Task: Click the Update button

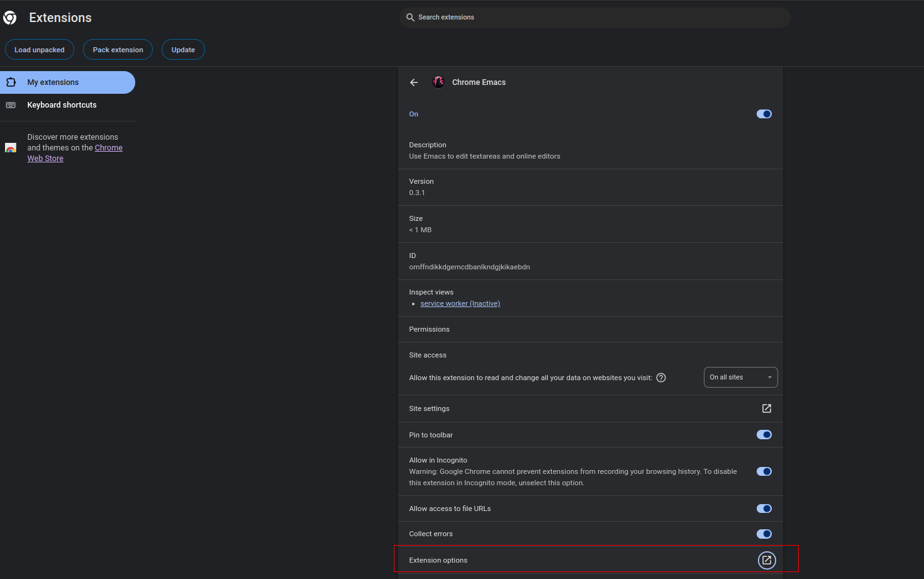Action: (x=183, y=50)
